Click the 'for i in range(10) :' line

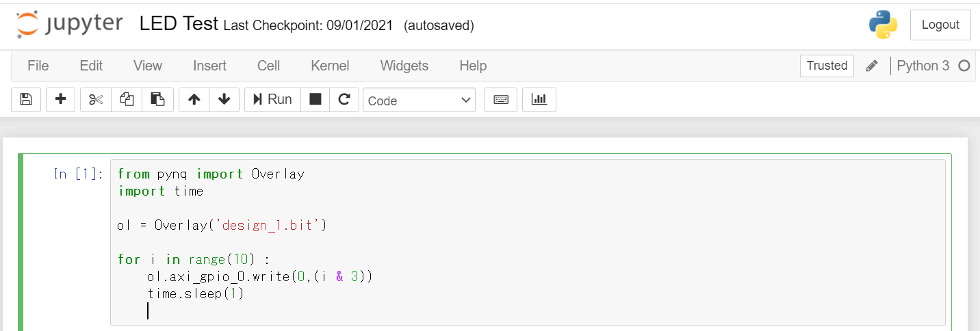(x=193, y=259)
